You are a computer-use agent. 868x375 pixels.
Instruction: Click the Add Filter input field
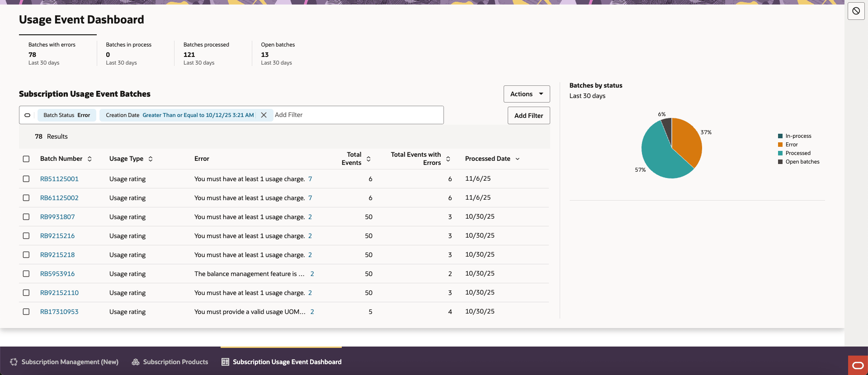click(357, 115)
